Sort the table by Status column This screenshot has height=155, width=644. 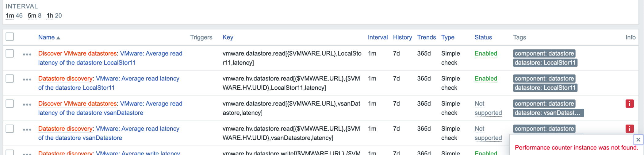click(483, 37)
